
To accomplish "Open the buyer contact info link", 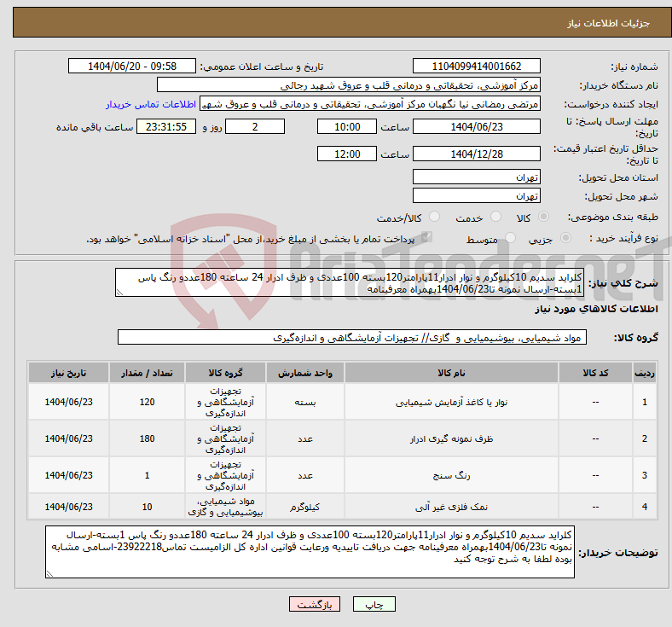I will [x=151, y=105].
